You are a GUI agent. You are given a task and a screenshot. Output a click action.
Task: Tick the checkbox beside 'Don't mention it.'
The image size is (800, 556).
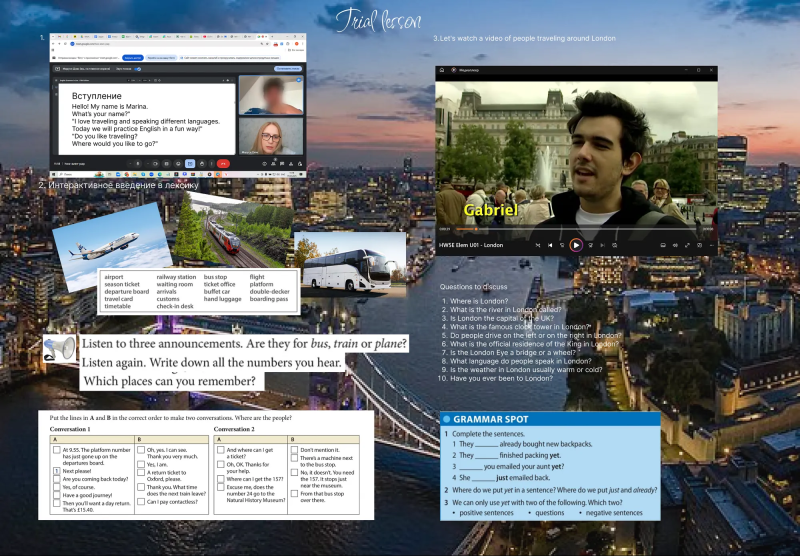tap(294, 450)
